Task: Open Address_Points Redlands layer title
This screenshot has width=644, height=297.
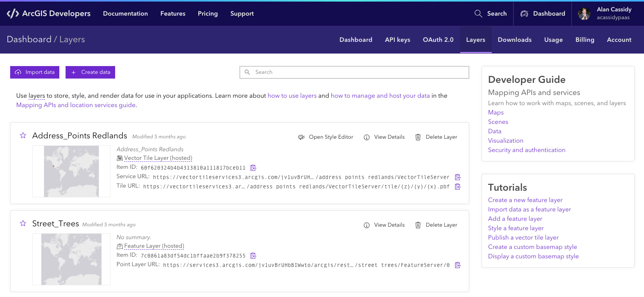Action: (x=80, y=136)
